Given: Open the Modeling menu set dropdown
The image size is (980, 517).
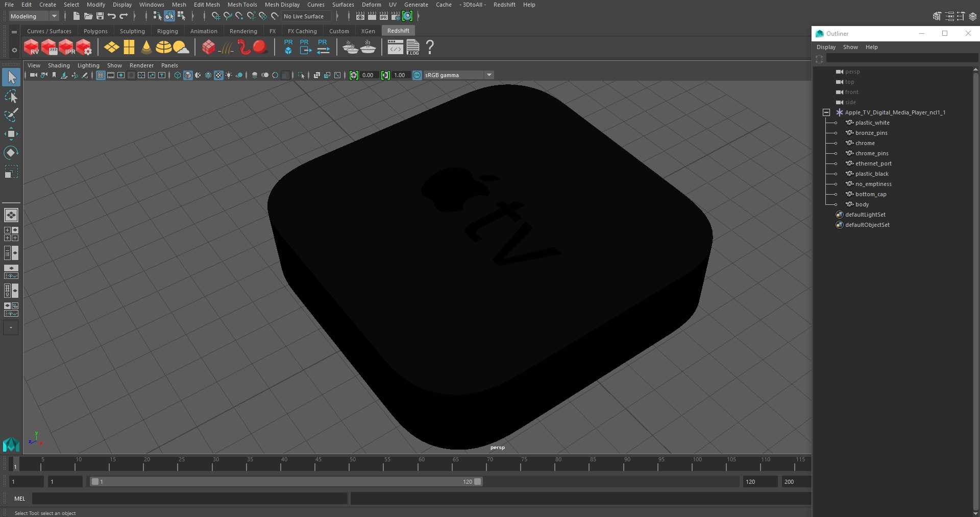Looking at the screenshot, I should (x=34, y=16).
